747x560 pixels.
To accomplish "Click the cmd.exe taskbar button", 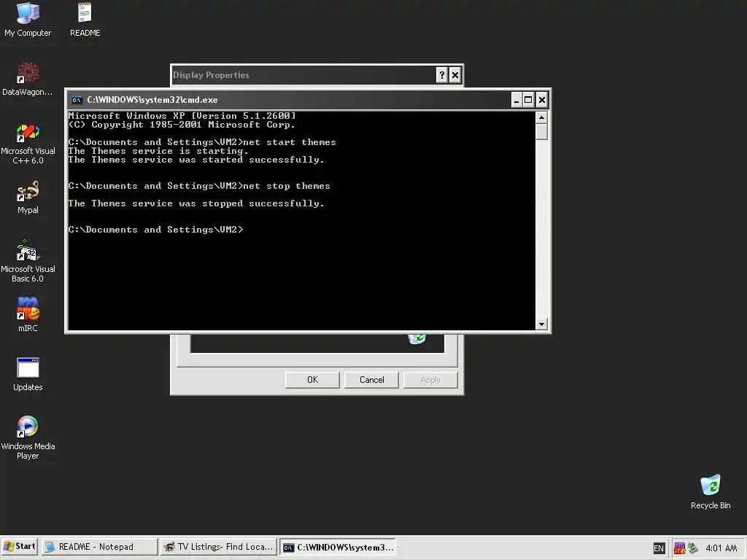I will [x=338, y=547].
